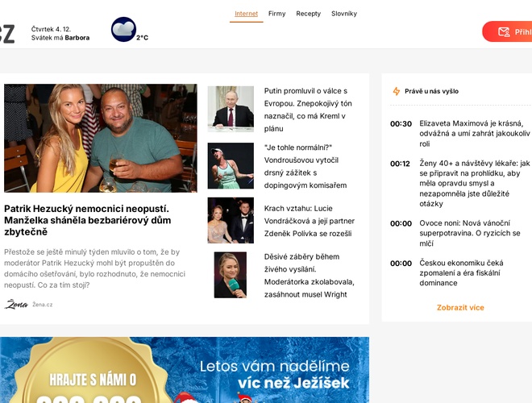Click the mail icon in Přihlásit button
The width and height of the screenshot is (532, 403).
[504, 32]
